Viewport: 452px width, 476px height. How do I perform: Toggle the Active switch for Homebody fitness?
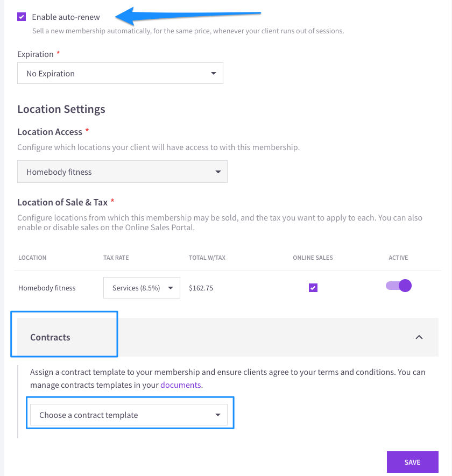click(x=399, y=286)
